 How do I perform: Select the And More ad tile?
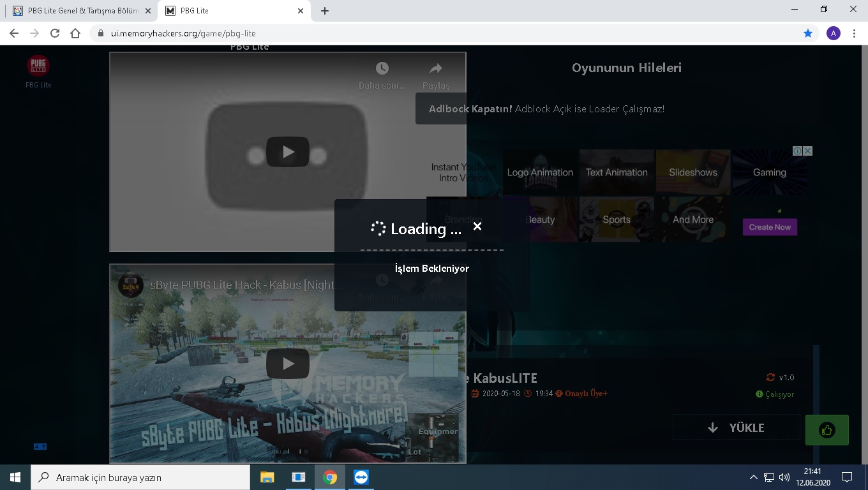tap(693, 219)
